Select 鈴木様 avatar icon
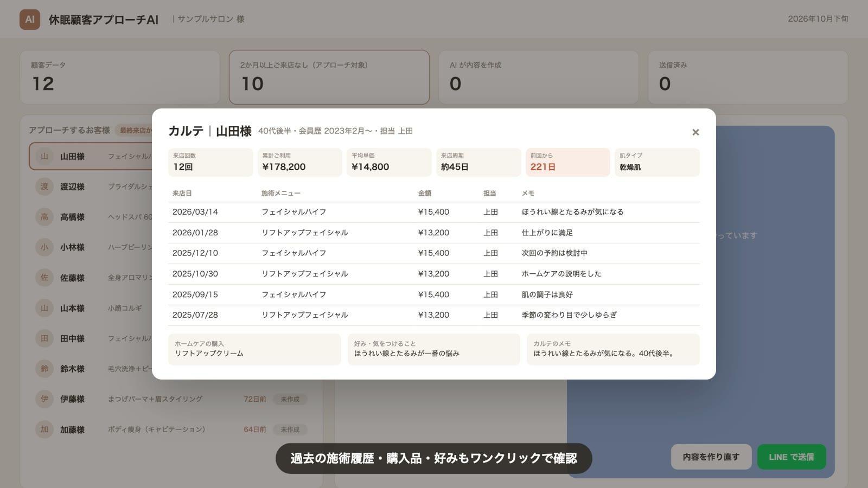 (44, 369)
